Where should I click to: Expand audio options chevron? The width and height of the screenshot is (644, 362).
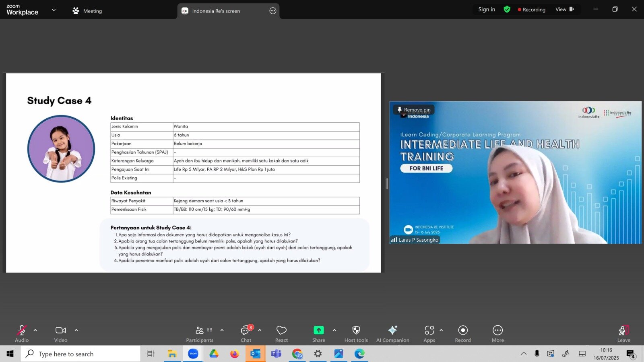click(35, 330)
